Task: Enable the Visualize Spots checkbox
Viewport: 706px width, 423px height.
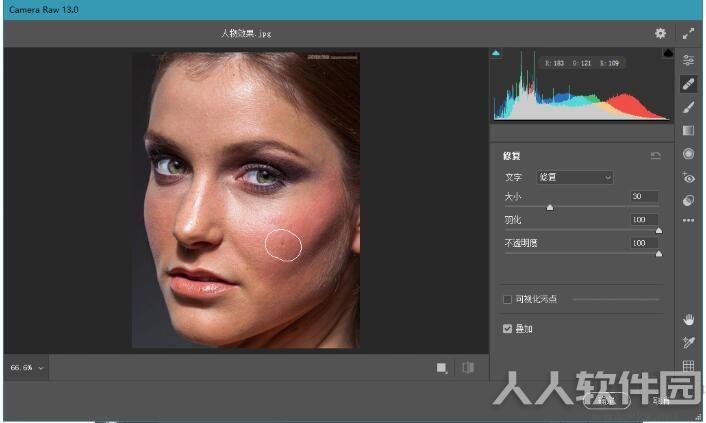Action: [507, 299]
